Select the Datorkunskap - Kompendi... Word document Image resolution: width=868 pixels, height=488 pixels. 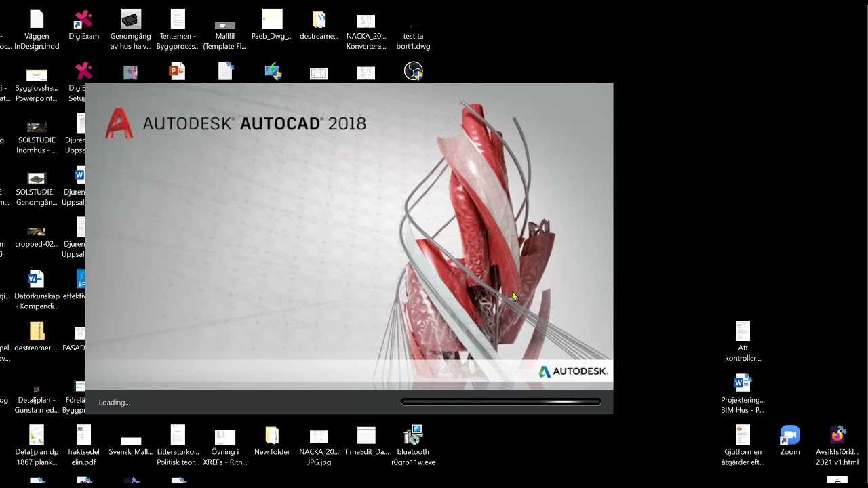(x=37, y=290)
